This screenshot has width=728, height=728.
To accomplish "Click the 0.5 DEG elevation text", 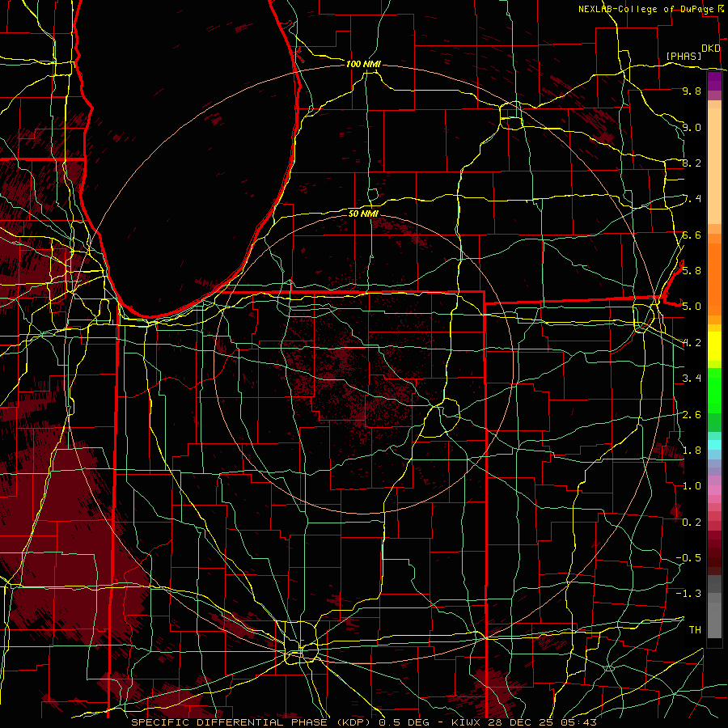I will (x=402, y=722).
